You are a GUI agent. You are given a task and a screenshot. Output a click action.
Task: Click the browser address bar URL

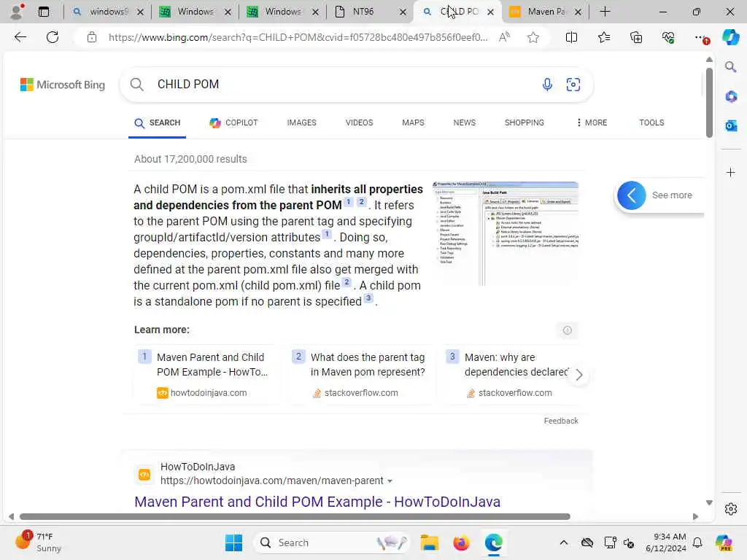click(298, 37)
